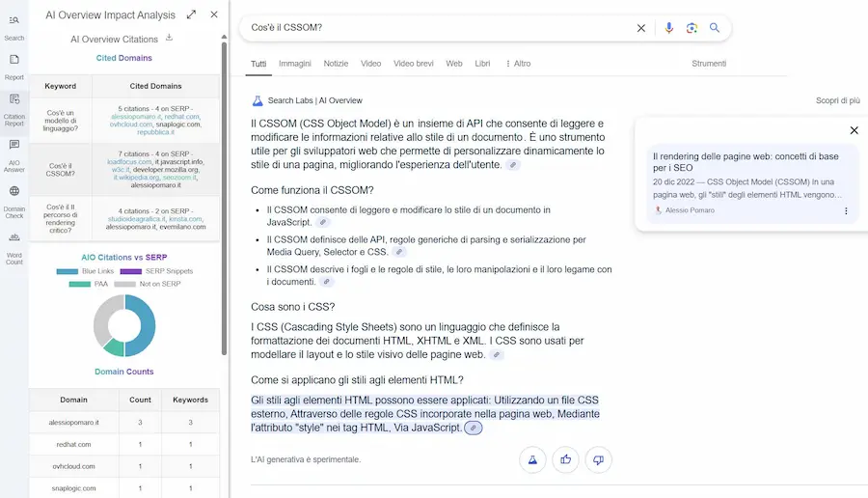
Task: Switch to the Libri tab
Action: [482, 64]
